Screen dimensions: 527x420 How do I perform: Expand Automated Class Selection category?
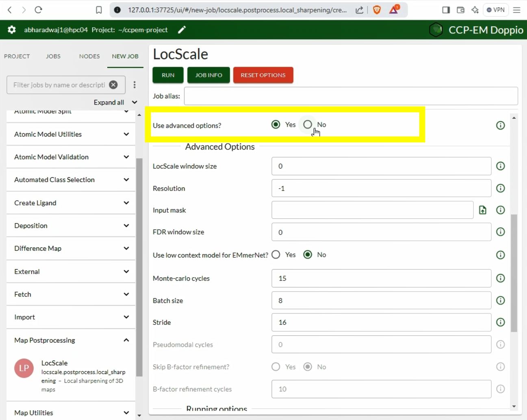[x=71, y=180]
